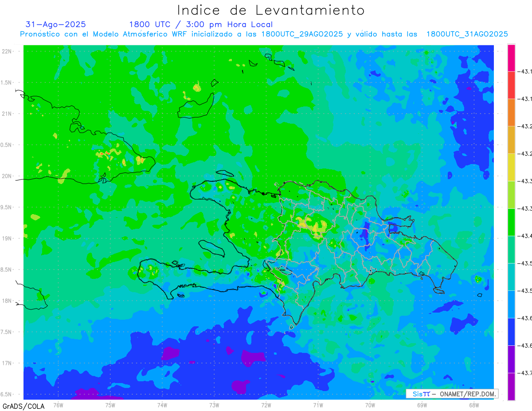
Task: Pick the turquoise swatch in the color bar
Action: (x=511, y=277)
